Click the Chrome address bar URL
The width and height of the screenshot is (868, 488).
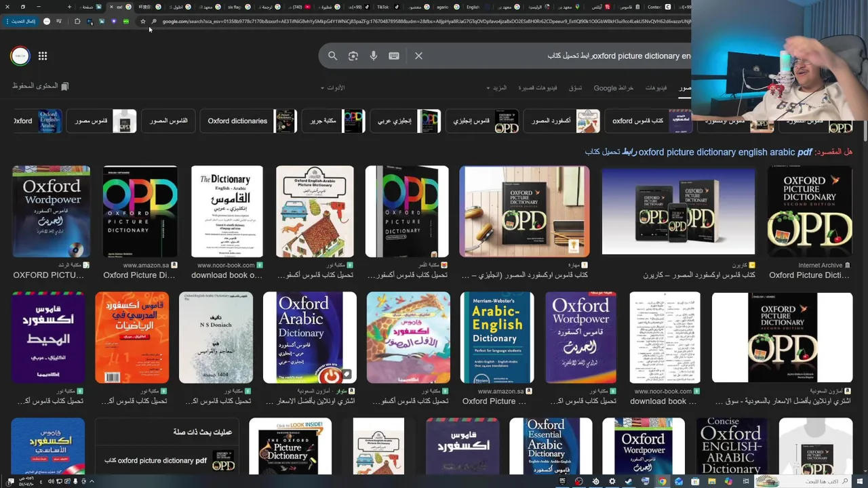426,22
